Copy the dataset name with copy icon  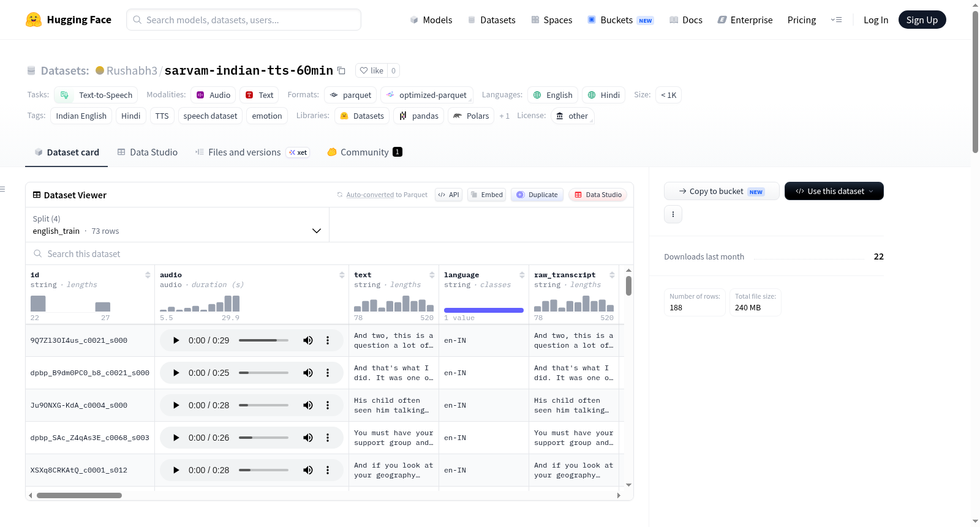342,70
